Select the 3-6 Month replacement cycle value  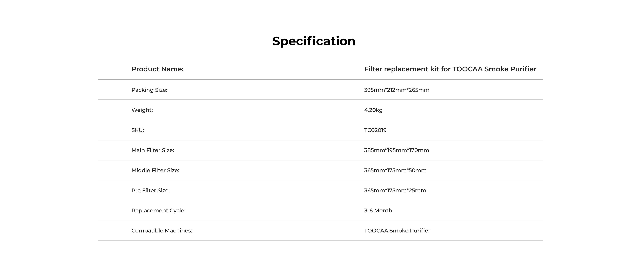pos(378,211)
